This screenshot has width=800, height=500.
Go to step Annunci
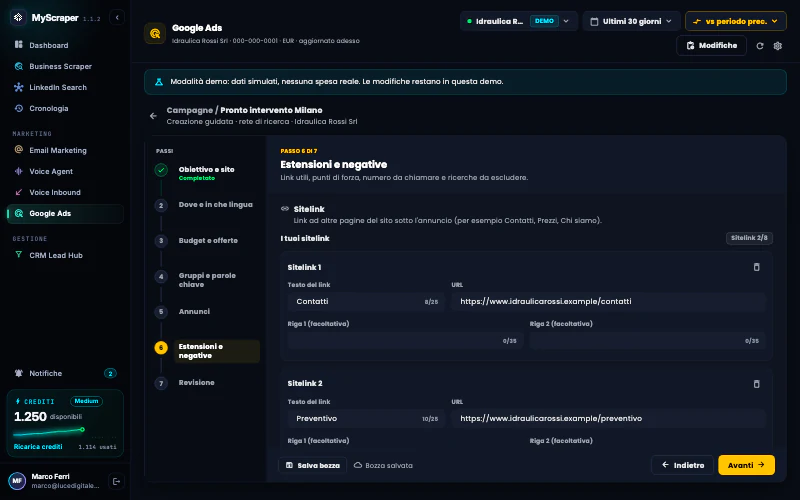tap(206, 311)
